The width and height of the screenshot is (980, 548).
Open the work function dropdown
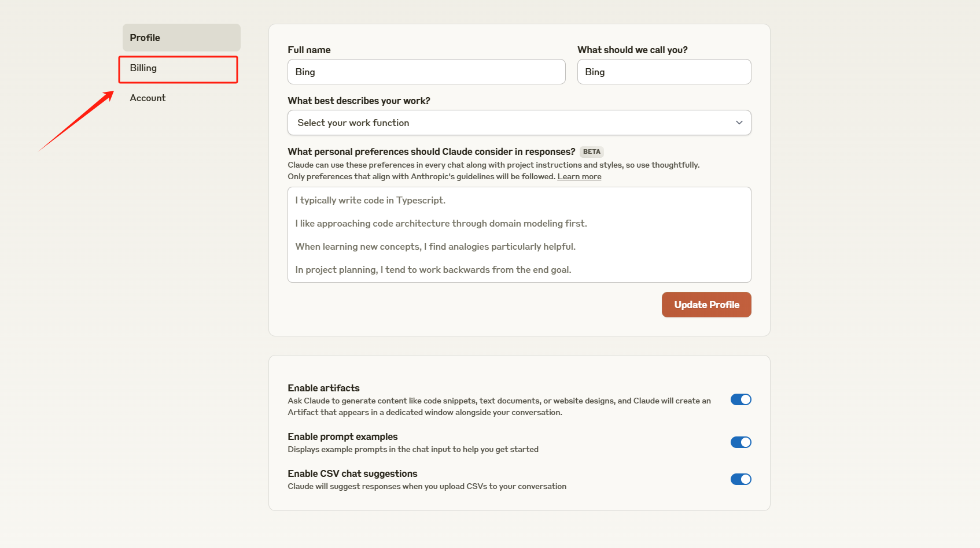click(x=518, y=123)
